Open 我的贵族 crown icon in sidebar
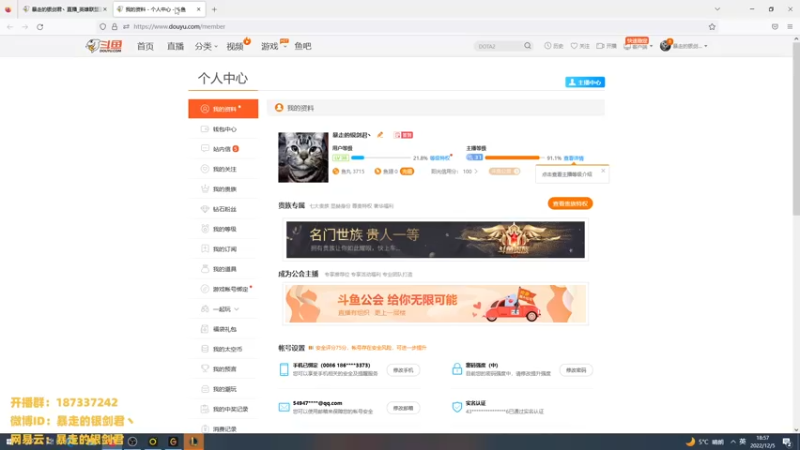The height and width of the screenshot is (450, 800). coord(205,189)
